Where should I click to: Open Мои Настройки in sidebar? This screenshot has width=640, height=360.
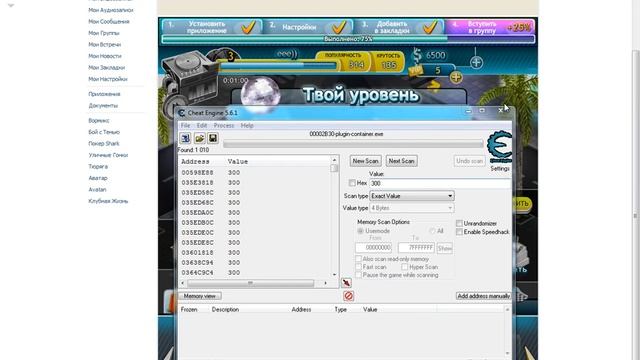point(108,79)
